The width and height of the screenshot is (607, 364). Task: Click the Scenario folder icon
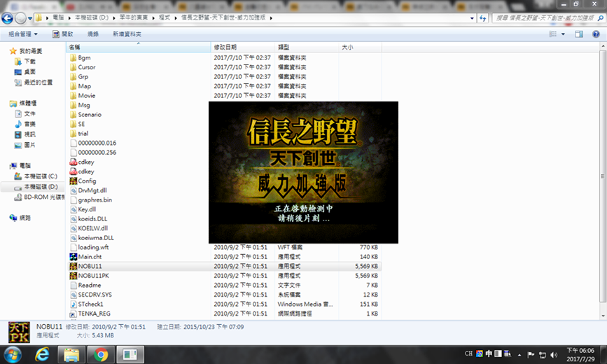click(74, 114)
